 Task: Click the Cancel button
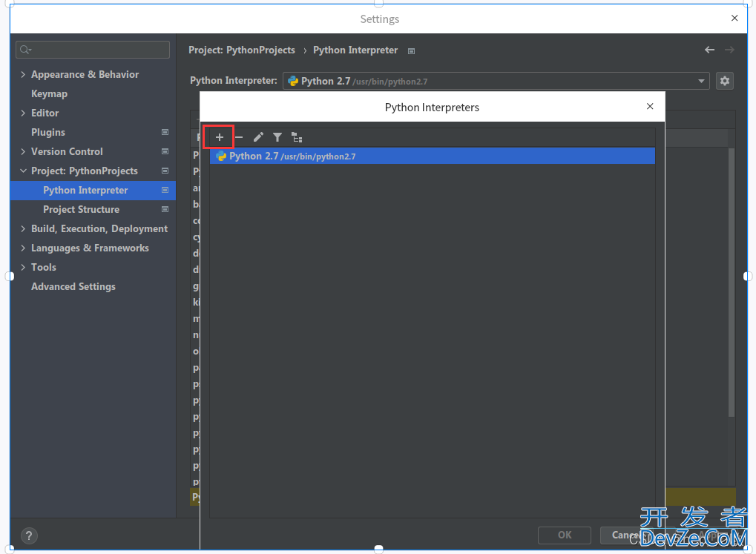pos(625,535)
